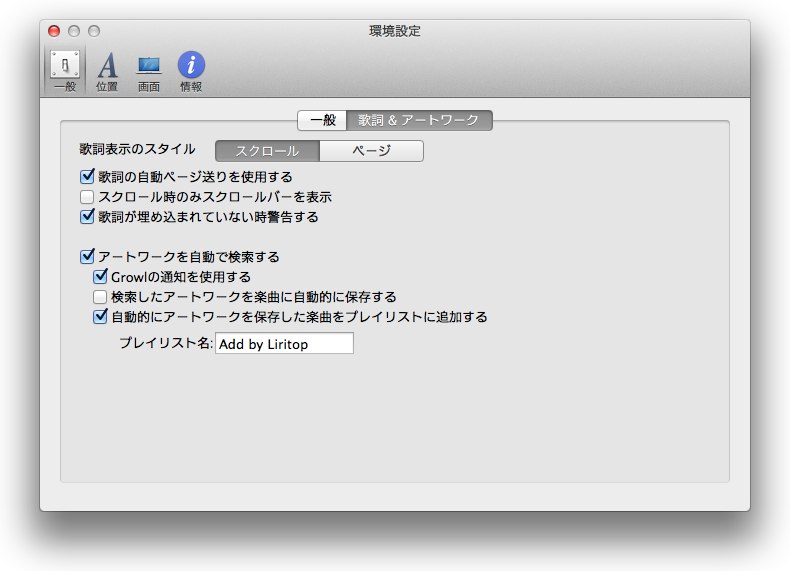Screen dimensions: 790x571
Task: Toggle 歌詞が埋め込まれていない時警告する checkbox
Action: 87,217
